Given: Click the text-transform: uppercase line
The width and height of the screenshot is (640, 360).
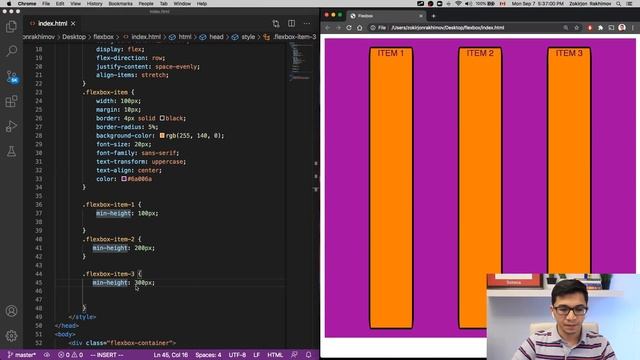Looking at the screenshot, I should tap(141, 162).
